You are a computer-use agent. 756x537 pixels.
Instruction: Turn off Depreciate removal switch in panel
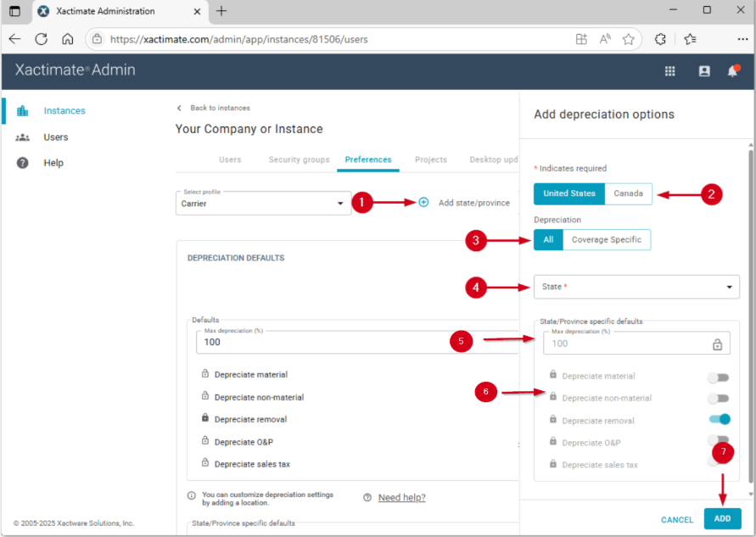(x=720, y=419)
